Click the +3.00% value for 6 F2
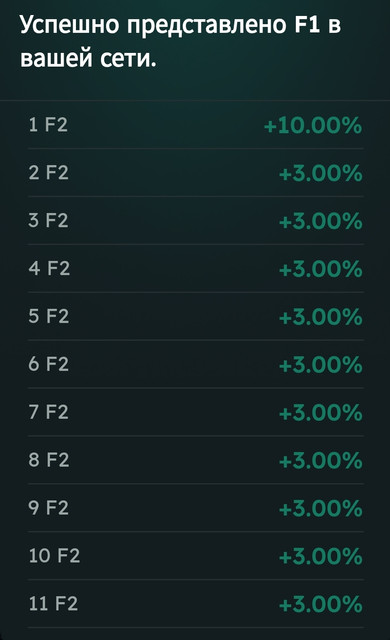This screenshot has height=640, width=390. 321,364
